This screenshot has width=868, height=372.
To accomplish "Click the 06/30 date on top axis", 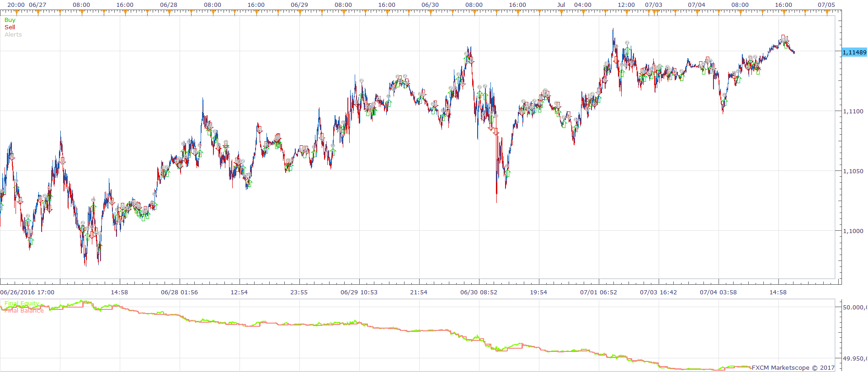I will click(430, 5).
